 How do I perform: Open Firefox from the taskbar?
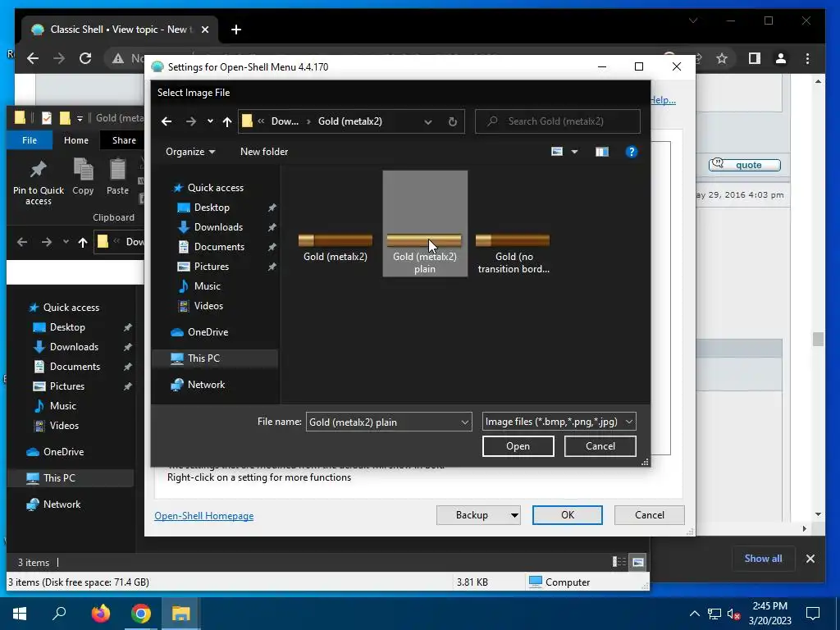tap(100, 614)
